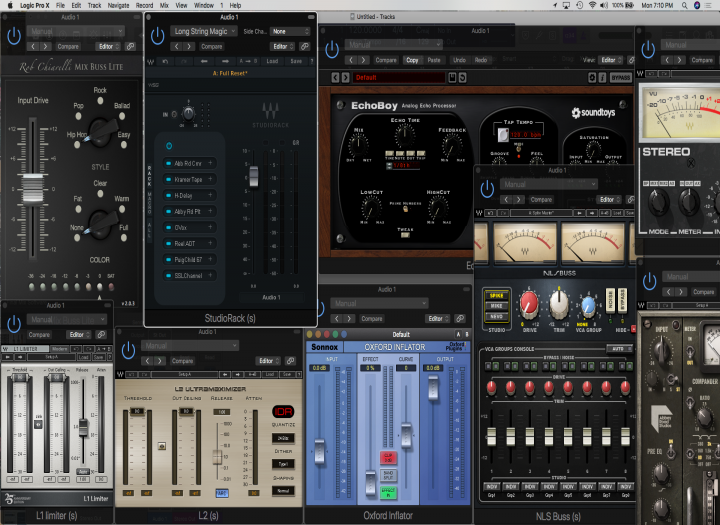Click Mix Buss Lite Input Drive fader
The width and height of the screenshot is (720, 525).
33,188
